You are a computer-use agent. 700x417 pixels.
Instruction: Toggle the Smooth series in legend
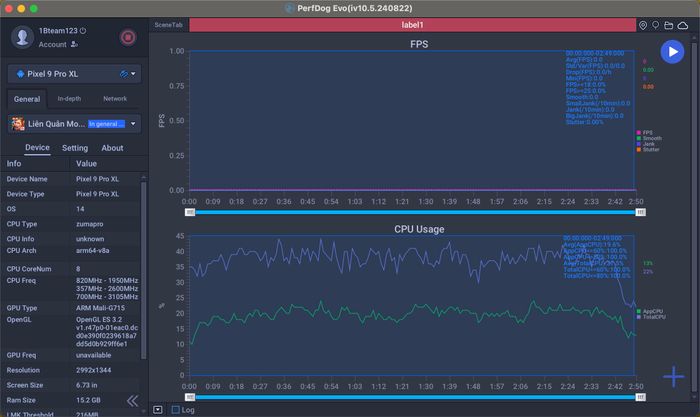(x=649, y=138)
